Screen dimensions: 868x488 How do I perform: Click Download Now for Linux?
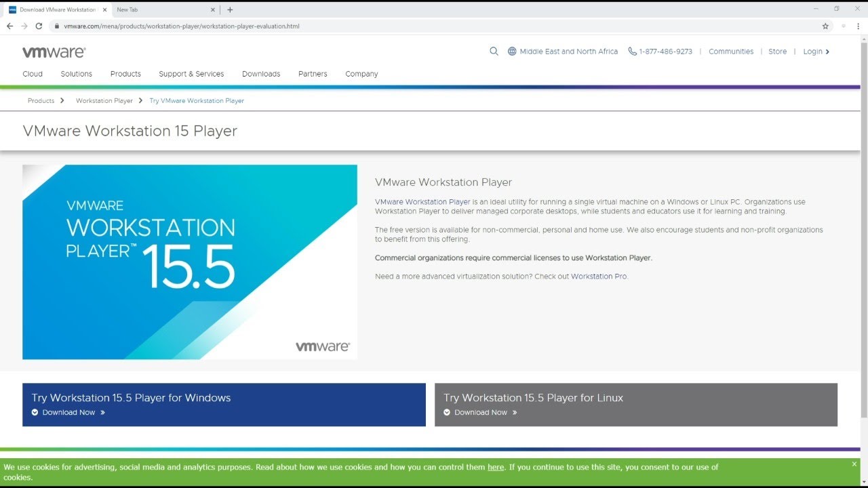click(x=481, y=412)
